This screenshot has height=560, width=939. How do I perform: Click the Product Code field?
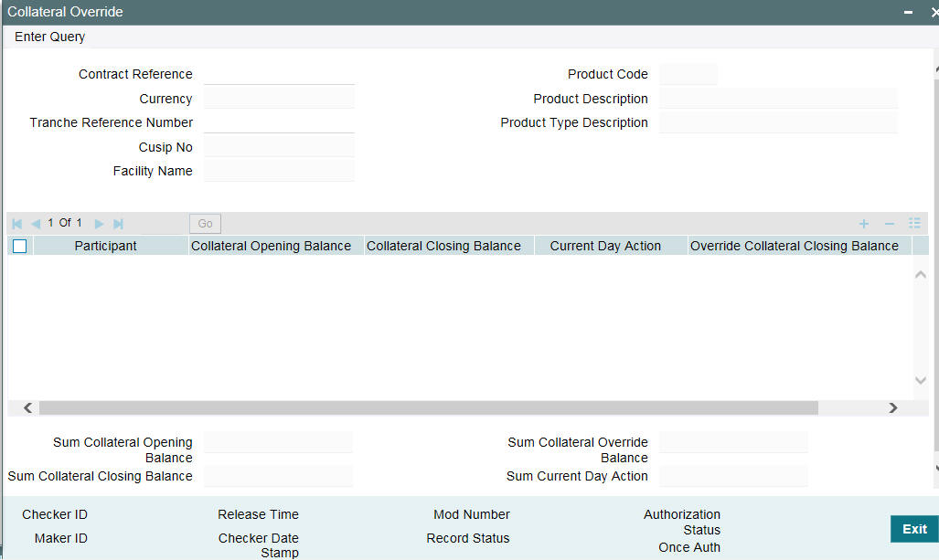(688, 74)
